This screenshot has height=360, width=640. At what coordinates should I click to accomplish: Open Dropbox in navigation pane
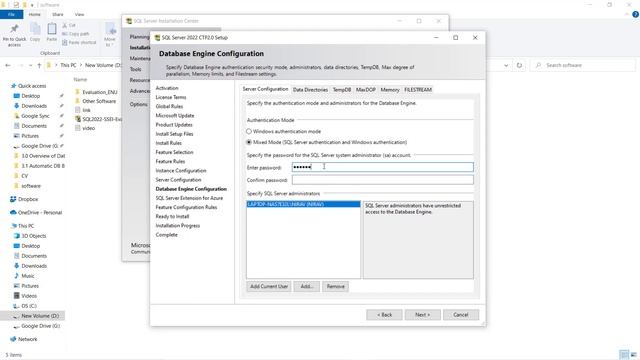(x=28, y=199)
